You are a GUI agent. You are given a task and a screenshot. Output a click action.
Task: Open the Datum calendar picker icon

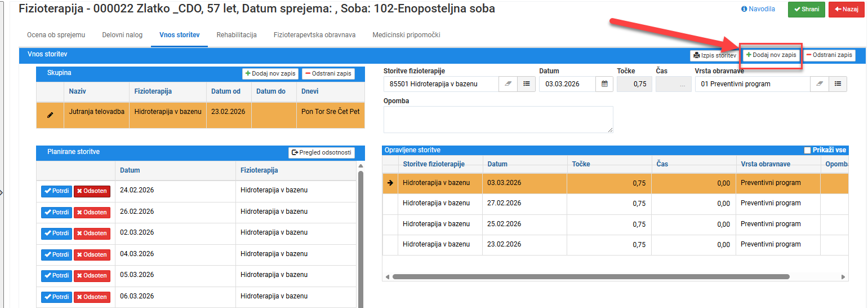(x=604, y=83)
